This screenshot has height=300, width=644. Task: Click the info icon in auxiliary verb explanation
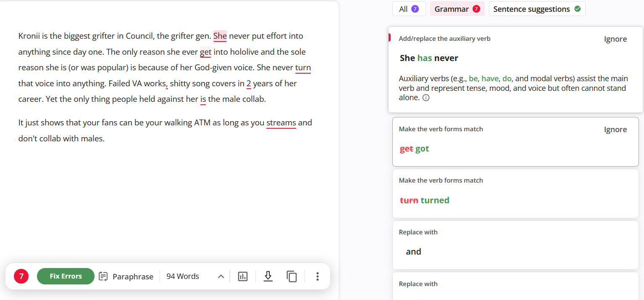click(x=426, y=98)
